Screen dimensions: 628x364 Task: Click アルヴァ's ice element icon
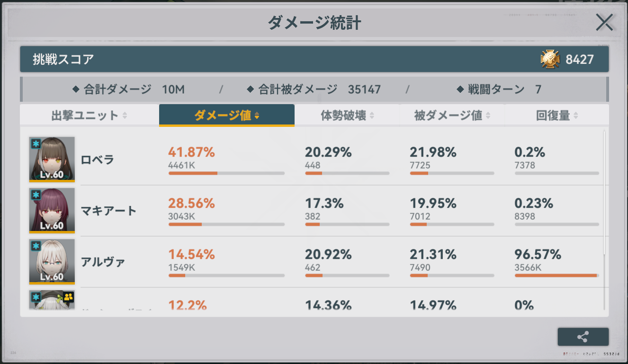click(x=36, y=246)
